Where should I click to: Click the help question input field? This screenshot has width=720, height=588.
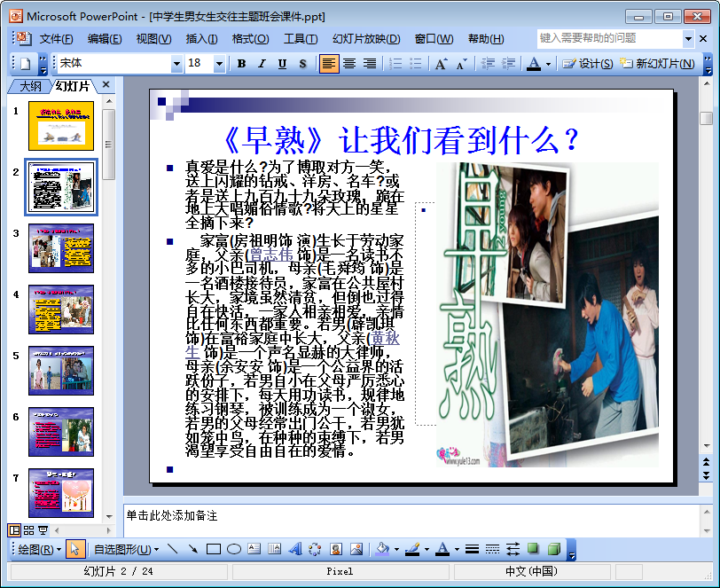point(610,39)
